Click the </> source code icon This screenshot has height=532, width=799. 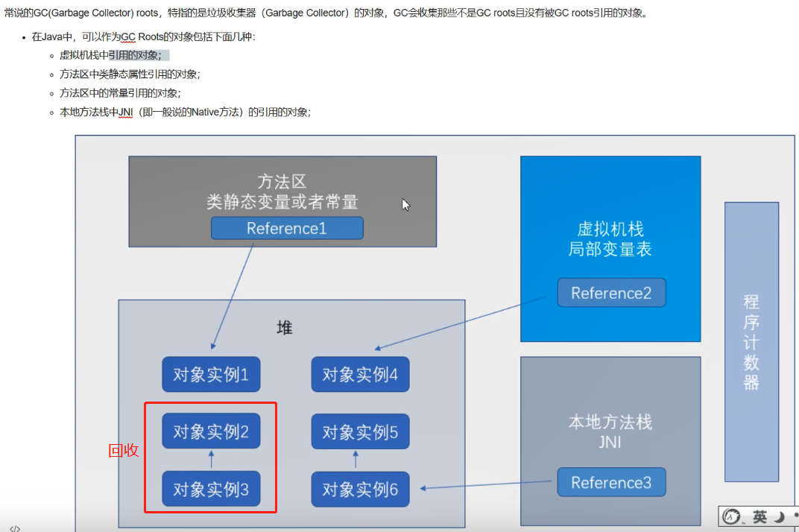15,528
